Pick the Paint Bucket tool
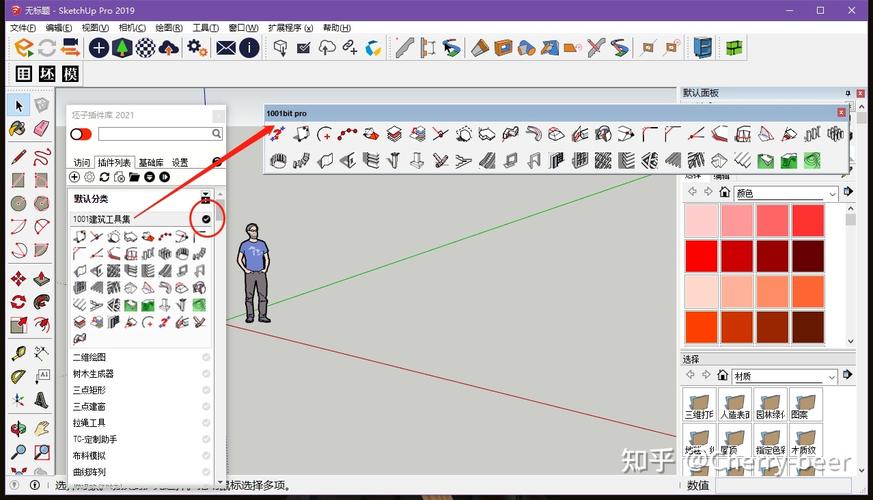 tap(18, 129)
